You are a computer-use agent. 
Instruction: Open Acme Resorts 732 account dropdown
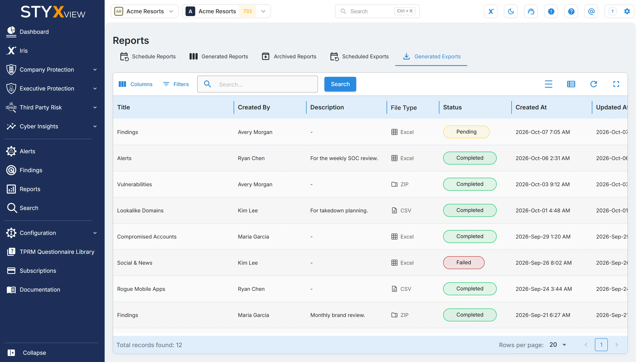point(226,11)
